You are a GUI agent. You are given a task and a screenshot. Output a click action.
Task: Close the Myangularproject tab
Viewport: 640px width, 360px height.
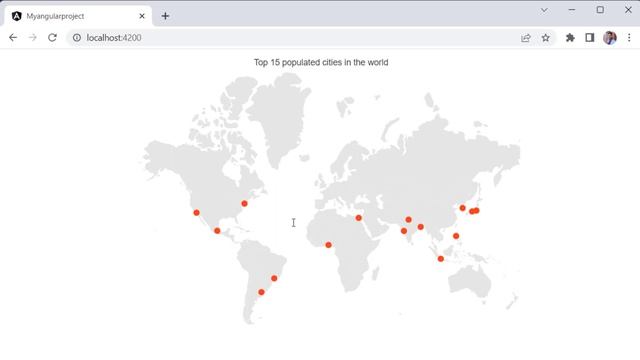click(x=142, y=16)
